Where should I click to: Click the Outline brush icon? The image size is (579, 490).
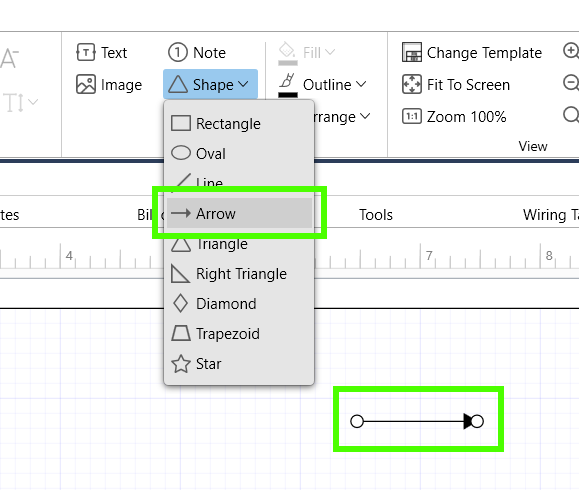(x=287, y=80)
